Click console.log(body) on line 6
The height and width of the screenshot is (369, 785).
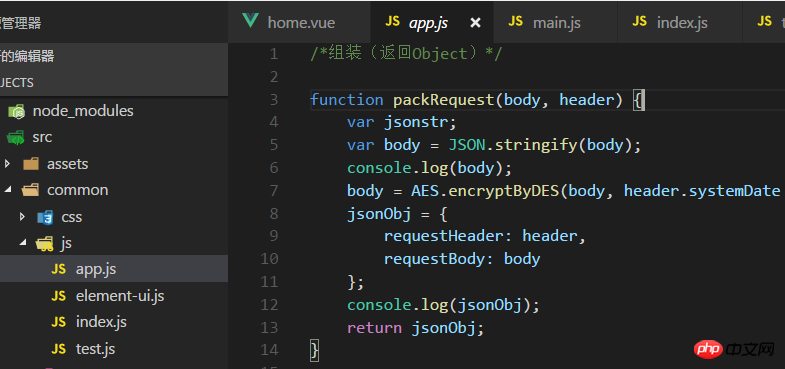[x=430, y=168]
